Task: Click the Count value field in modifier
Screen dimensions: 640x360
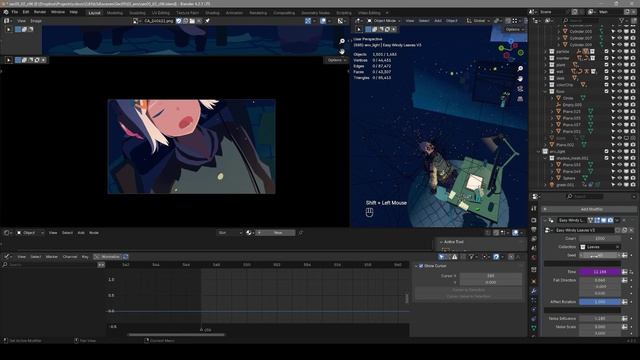Action: point(600,238)
